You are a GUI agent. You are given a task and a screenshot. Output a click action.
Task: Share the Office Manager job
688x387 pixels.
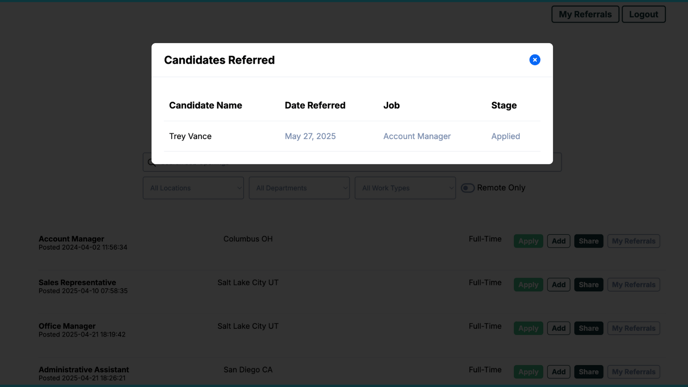(588, 328)
